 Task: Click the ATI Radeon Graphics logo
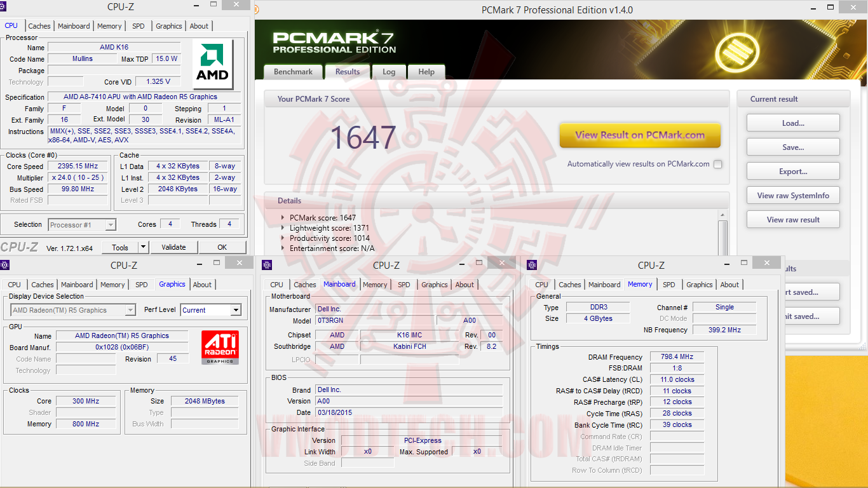click(220, 347)
